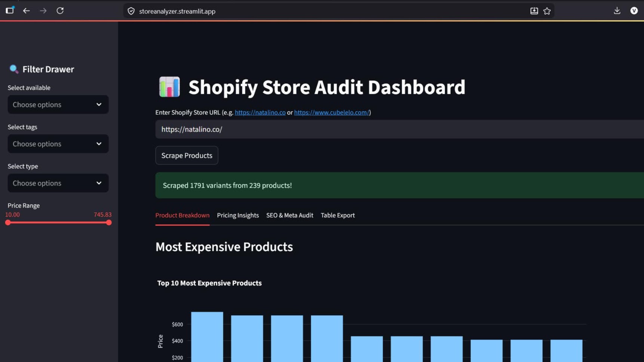Click the Price Range minimum slider handle
644x362 pixels.
tap(8, 223)
